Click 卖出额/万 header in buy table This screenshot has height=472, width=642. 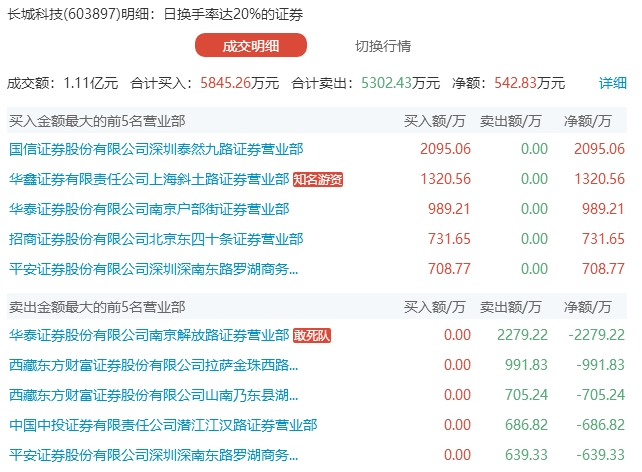point(511,121)
